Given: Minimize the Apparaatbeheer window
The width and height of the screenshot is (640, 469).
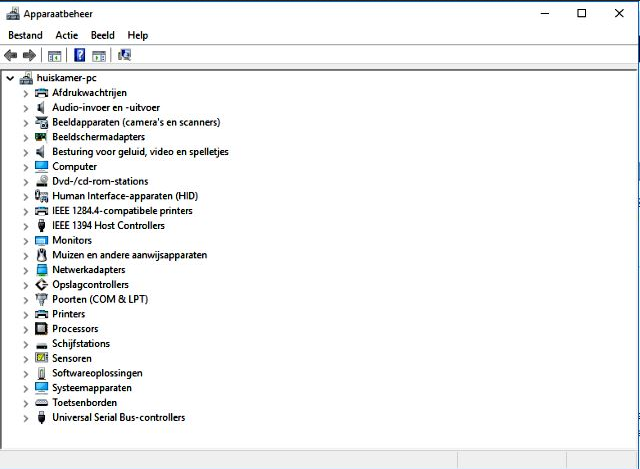Looking at the screenshot, I should (x=545, y=13).
